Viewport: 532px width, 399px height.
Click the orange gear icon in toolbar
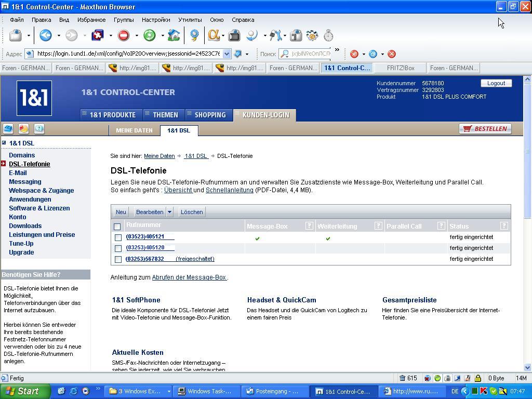tap(312, 35)
